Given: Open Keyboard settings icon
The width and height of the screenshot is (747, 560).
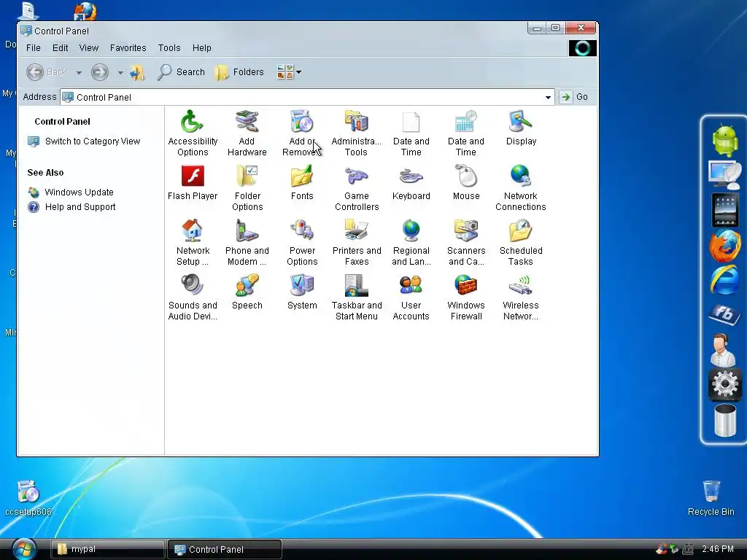Looking at the screenshot, I should (411, 176).
